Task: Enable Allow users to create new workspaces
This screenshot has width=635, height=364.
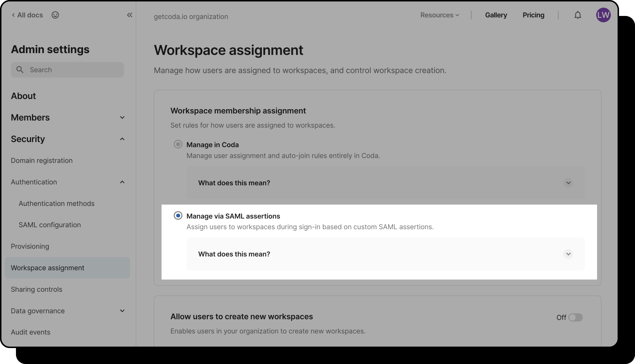Action: 576,318
